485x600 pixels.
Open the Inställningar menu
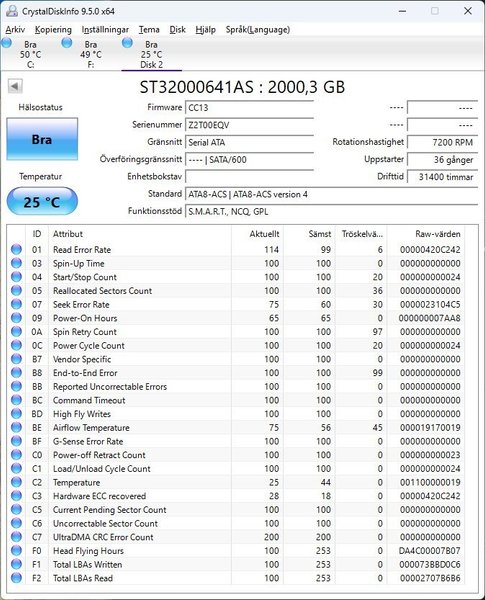[105, 29]
